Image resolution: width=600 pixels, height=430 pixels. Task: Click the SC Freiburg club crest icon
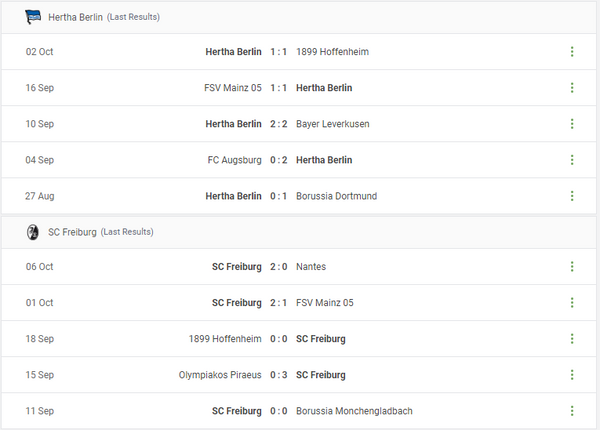[x=33, y=231]
